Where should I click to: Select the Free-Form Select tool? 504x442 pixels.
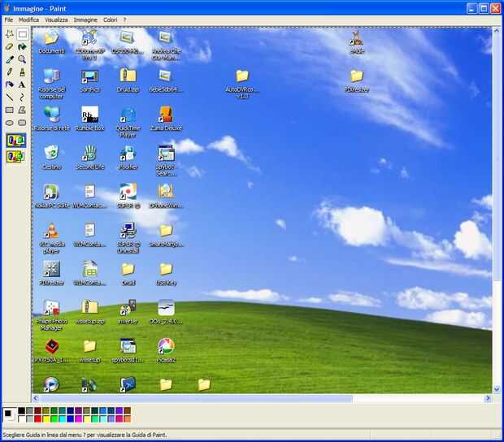pyautogui.click(x=9, y=34)
